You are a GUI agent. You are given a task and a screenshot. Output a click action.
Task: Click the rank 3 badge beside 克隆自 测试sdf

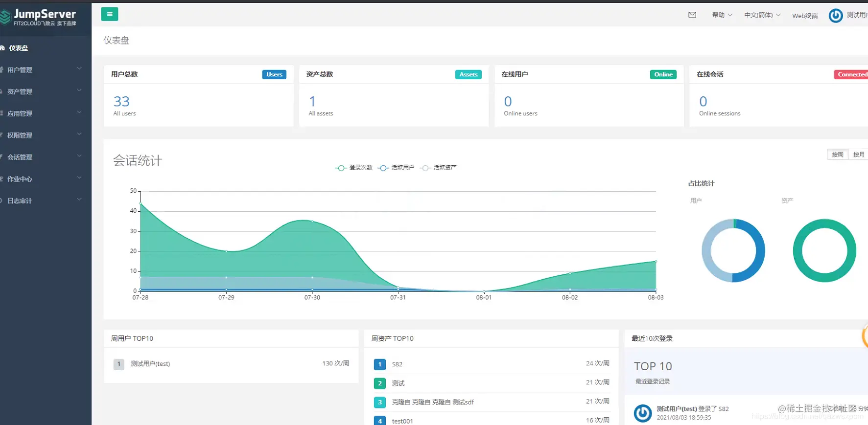pyautogui.click(x=379, y=403)
